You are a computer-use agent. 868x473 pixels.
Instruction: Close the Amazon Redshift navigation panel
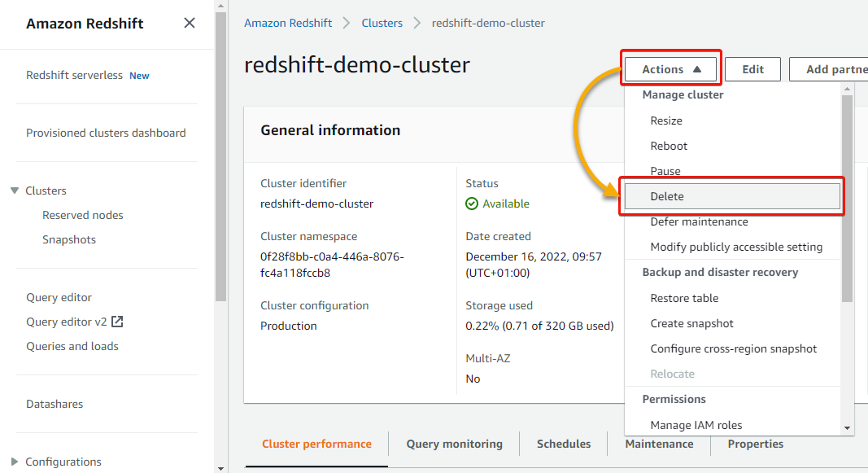(190, 24)
